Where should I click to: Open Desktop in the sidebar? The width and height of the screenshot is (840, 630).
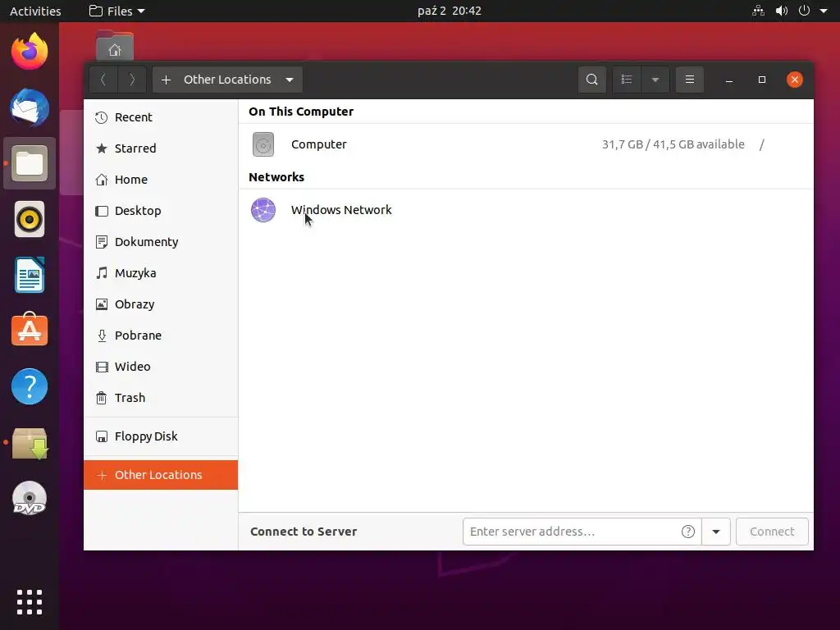coord(161,211)
